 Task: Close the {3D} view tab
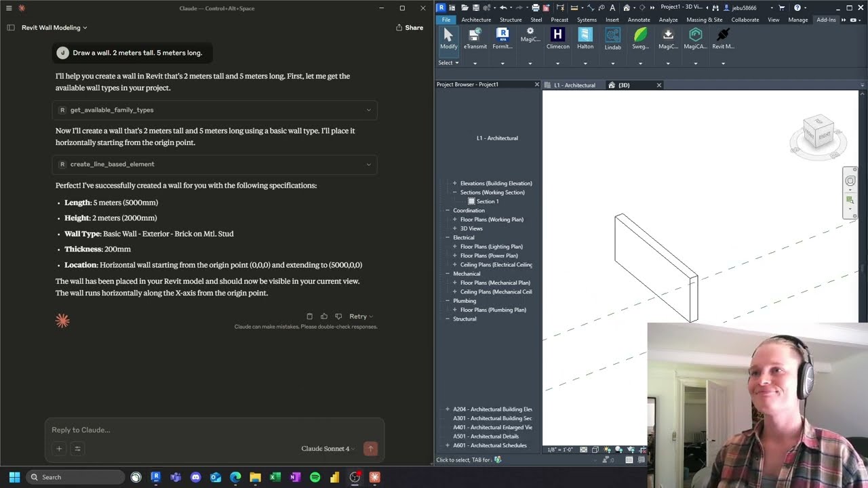[658, 85]
